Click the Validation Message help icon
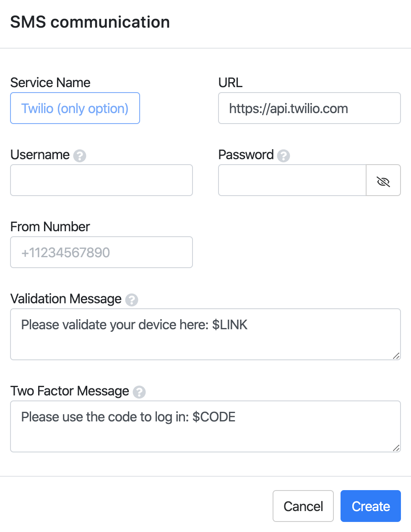Viewport: 411px width, 532px height. click(132, 300)
